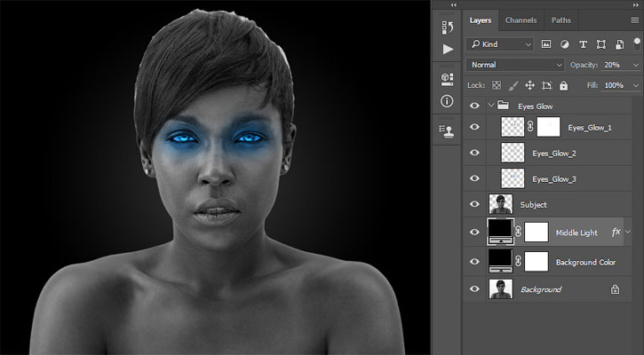Click fx effects icon on Middle Light
Viewport: 644px width, 355px height.
coord(616,233)
